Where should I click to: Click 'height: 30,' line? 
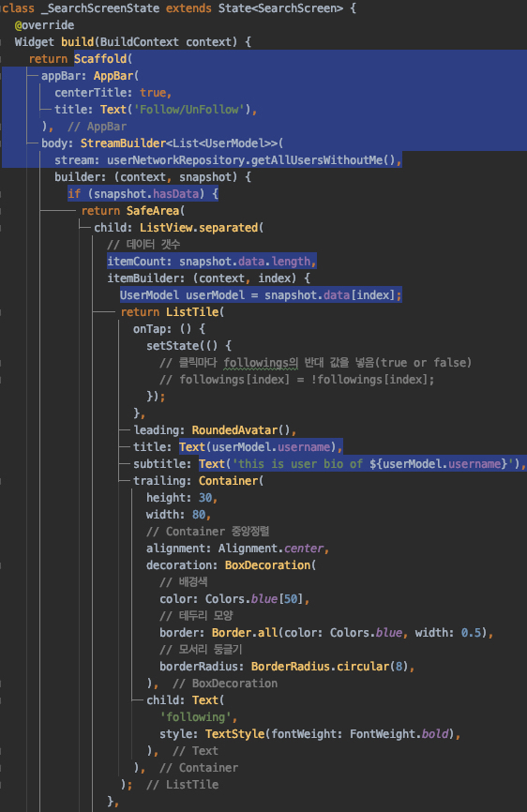pyautogui.click(x=182, y=498)
